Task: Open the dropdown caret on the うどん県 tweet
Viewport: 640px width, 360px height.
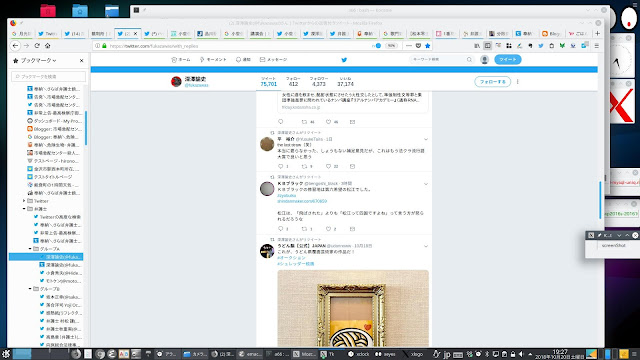Action: 426,246
